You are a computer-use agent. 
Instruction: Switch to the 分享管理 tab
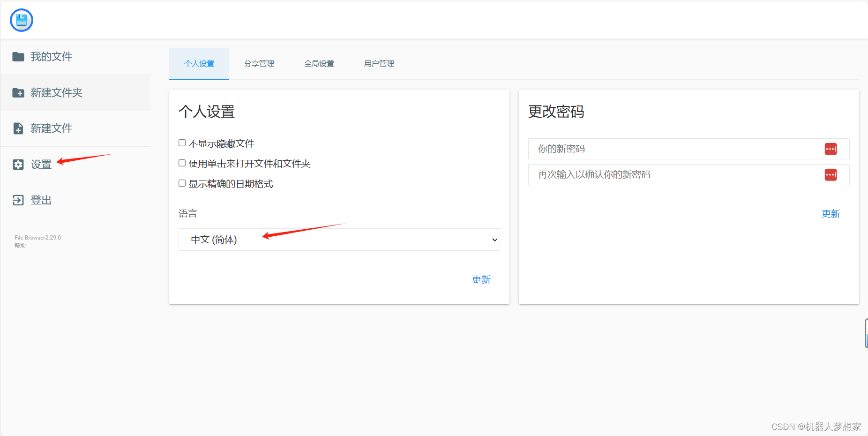point(259,63)
